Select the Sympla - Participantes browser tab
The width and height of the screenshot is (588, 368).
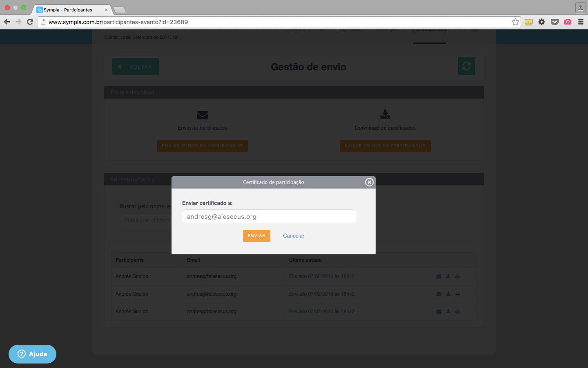pyautogui.click(x=71, y=9)
